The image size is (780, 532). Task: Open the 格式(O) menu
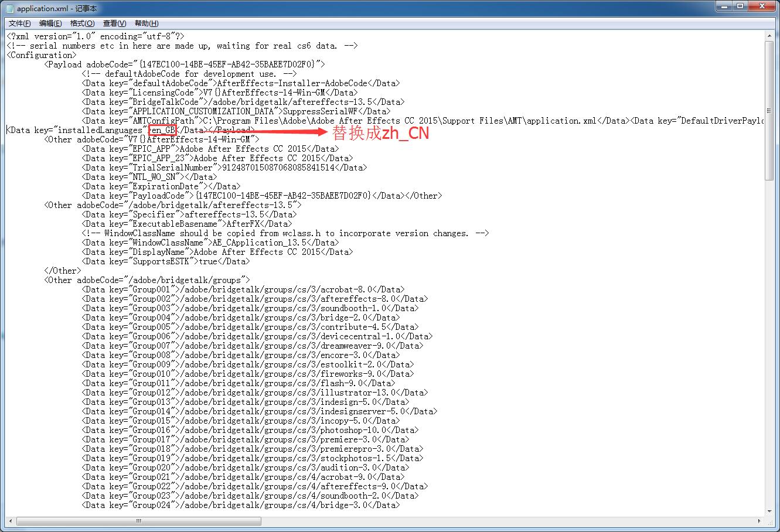(82, 23)
